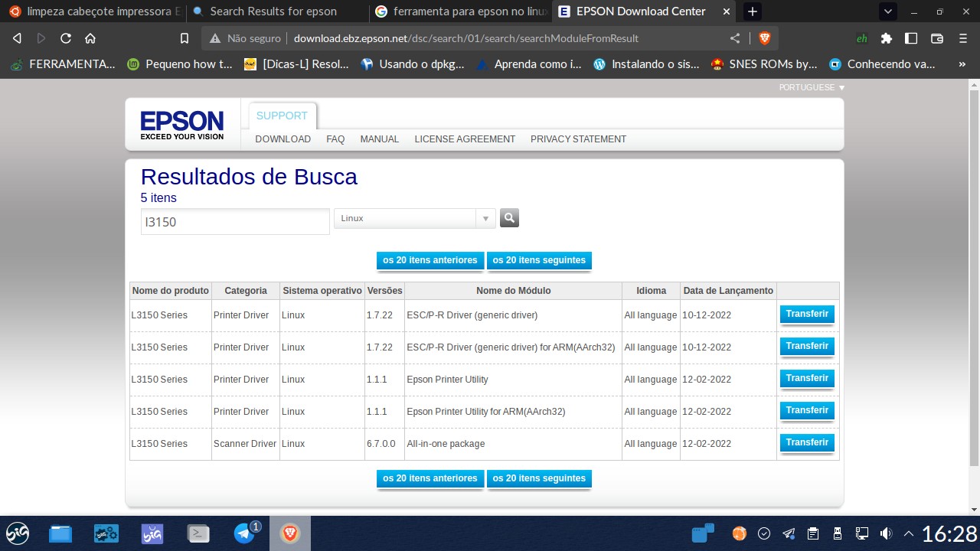Open Brave Shields lion icon
980x551 pixels.
[x=764, y=38]
